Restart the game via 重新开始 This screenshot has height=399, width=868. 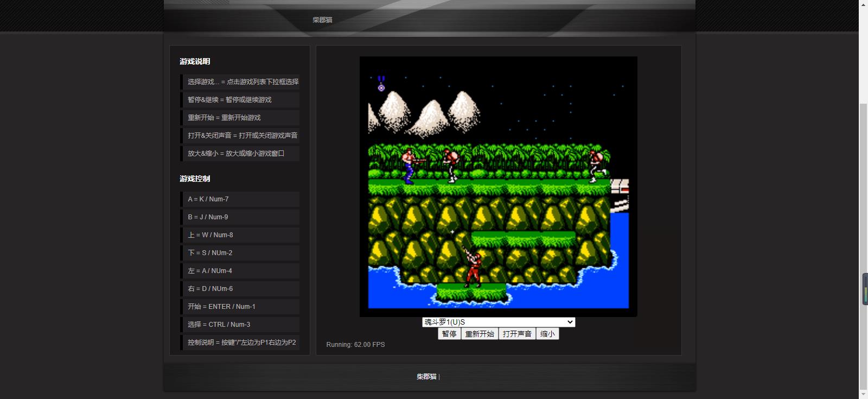click(480, 334)
